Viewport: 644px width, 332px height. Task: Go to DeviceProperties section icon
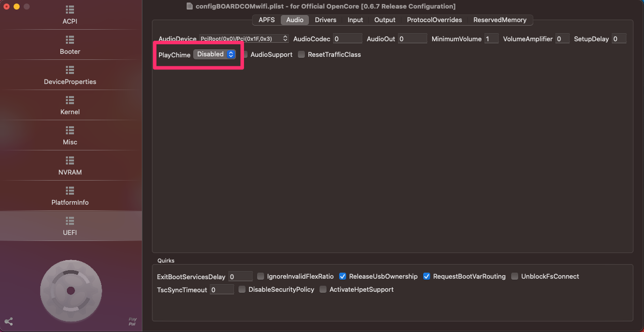[70, 70]
